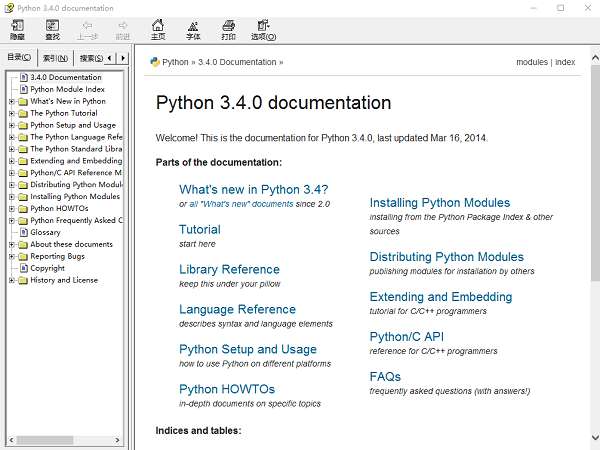The height and width of the screenshot is (450, 600).
Task: Switch to the Index (索引) tab
Action: coord(55,58)
